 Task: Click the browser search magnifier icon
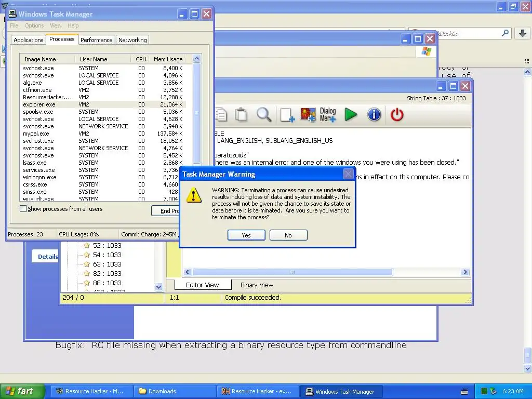pos(505,33)
